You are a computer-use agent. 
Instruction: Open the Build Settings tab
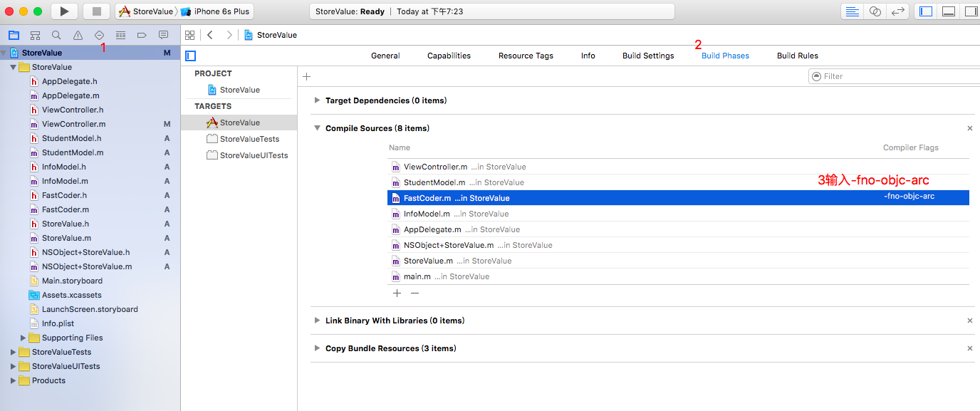click(648, 56)
